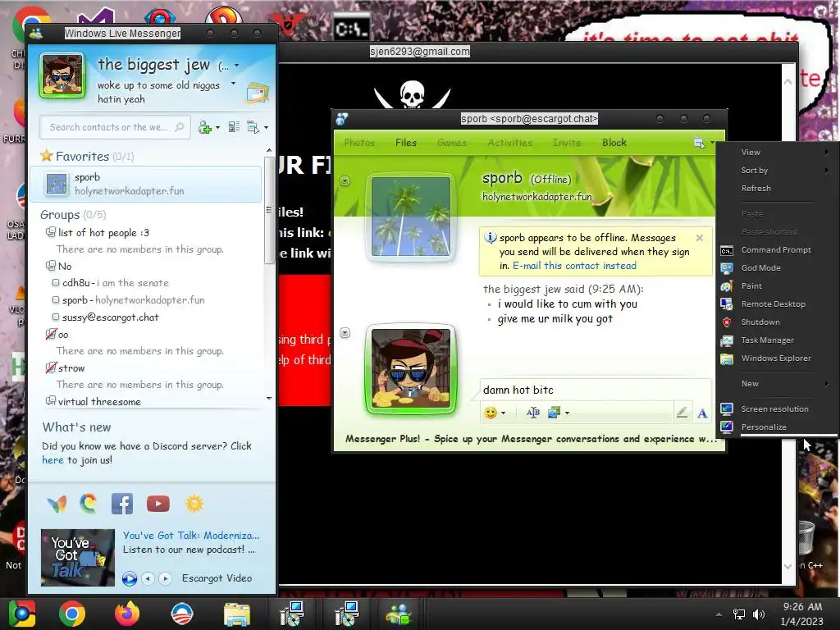Screen dimensions: 840x630
Task: Click chat window menu icon at top right
Action: point(699,143)
